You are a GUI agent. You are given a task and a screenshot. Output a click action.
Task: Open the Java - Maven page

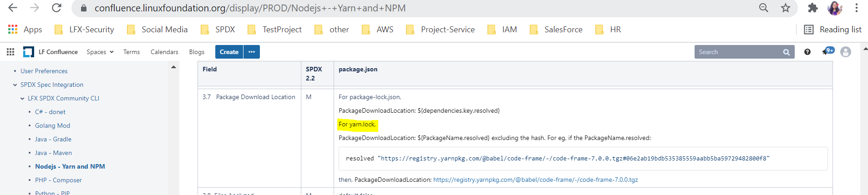(53, 153)
